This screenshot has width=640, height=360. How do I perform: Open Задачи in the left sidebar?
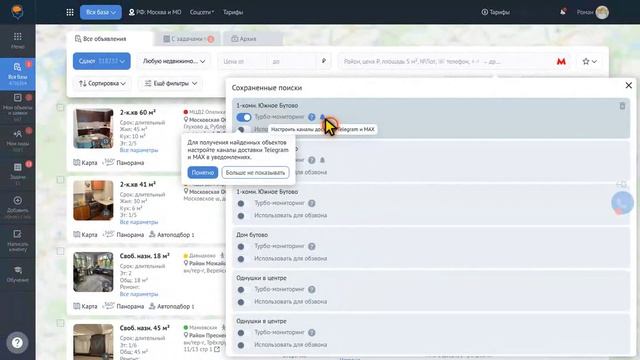[x=18, y=173]
